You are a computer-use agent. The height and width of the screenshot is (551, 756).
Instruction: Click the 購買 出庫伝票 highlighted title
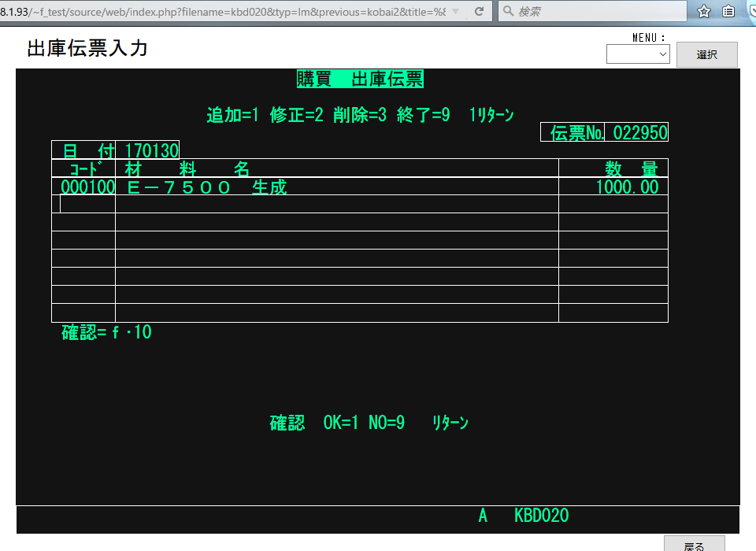point(360,79)
